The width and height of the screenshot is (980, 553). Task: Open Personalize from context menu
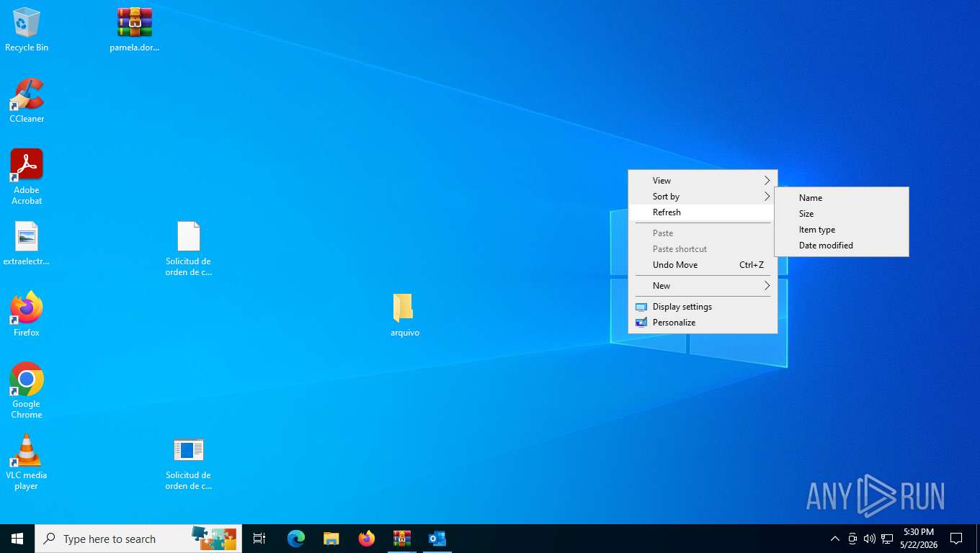pyautogui.click(x=703, y=323)
